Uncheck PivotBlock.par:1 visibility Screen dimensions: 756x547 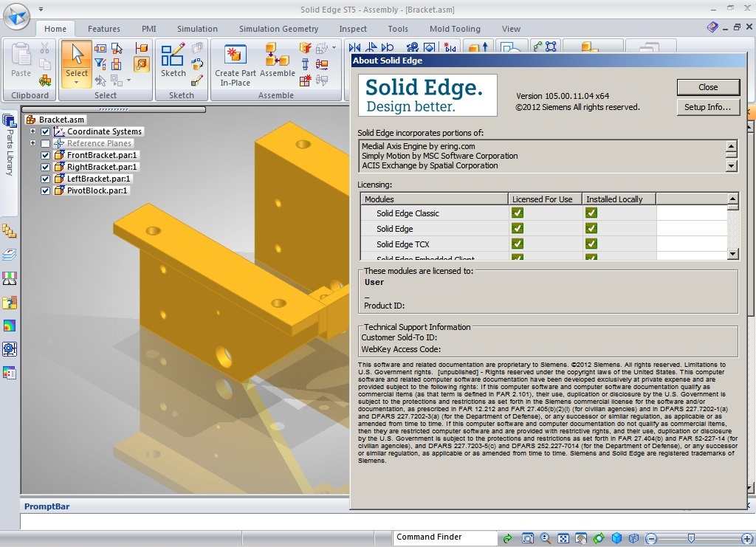click(45, 191)
